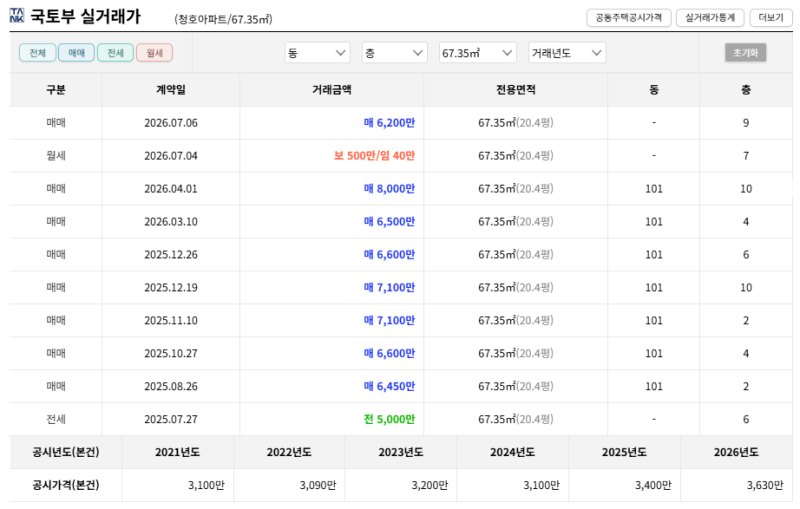Image resolution: width=800 pixels, height=509 pixels.
Task: Click the 2025.12.19 contract date
Action: [x=170, y=288]
